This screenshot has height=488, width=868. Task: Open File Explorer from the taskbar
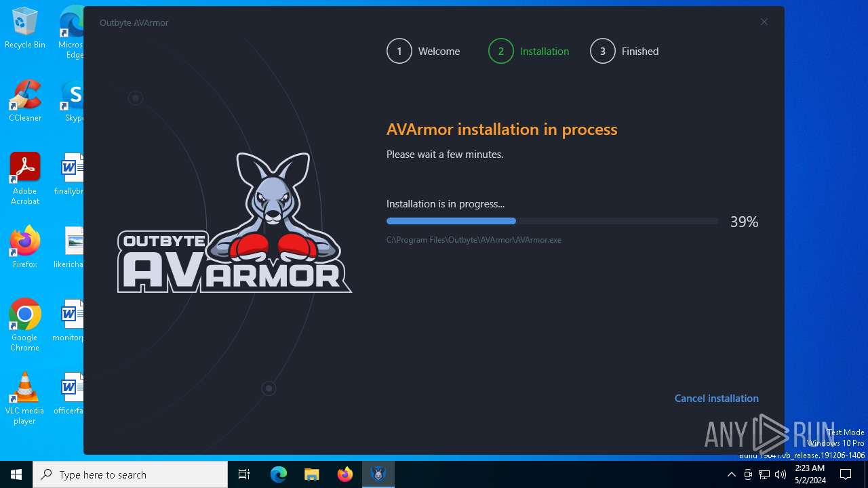(311, 474)
